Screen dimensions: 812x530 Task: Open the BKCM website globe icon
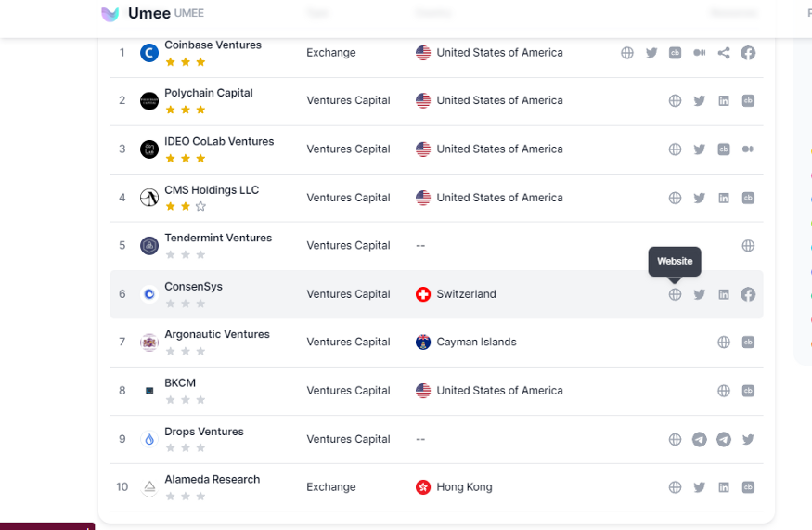724,391
